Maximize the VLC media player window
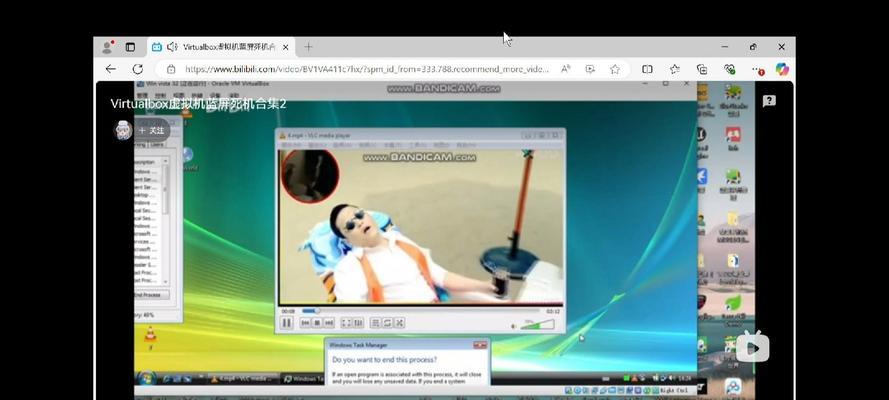Viewport: 889px width, 400px height. pos(541,135)
